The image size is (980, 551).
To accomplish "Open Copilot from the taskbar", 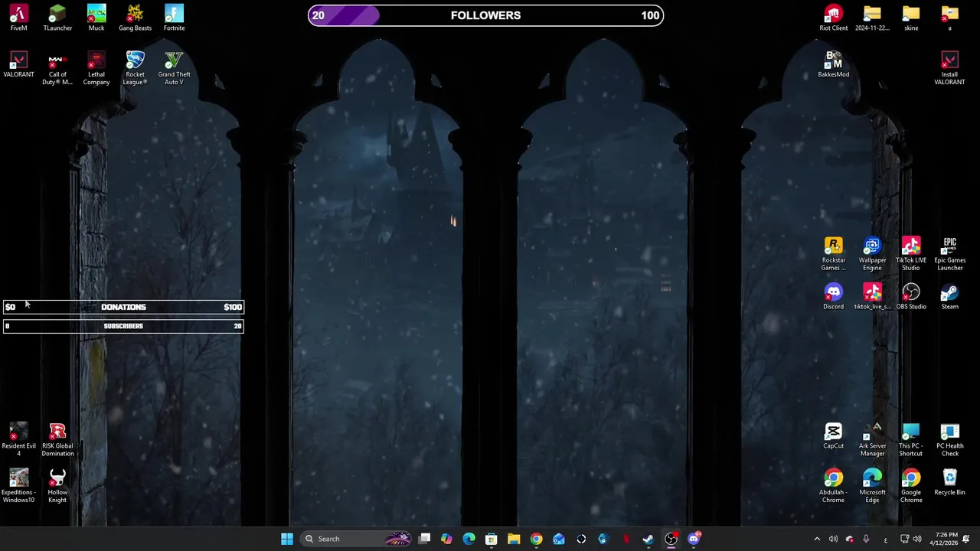I will pyautogui.click(x=446, y=539).
